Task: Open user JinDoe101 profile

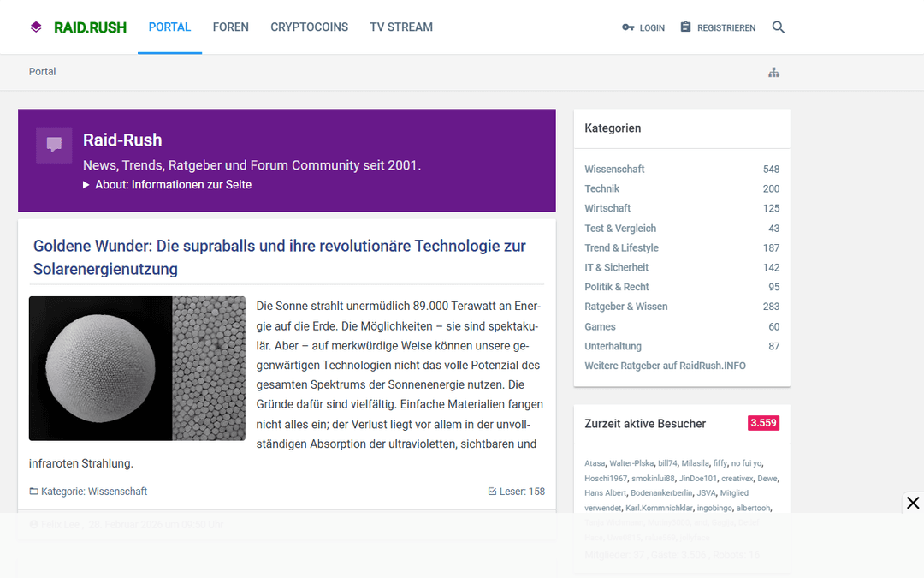Action: tap(698, 479)
